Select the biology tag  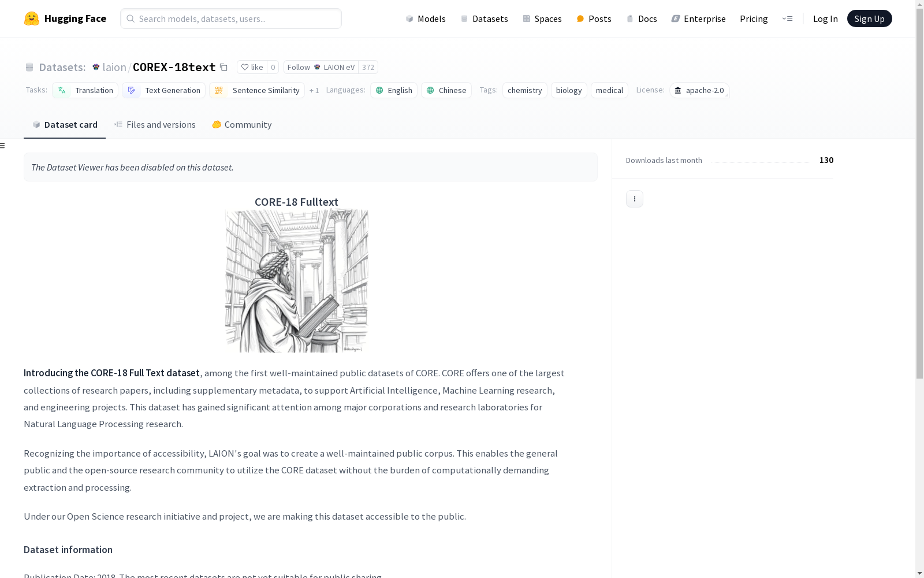(569, 90)
